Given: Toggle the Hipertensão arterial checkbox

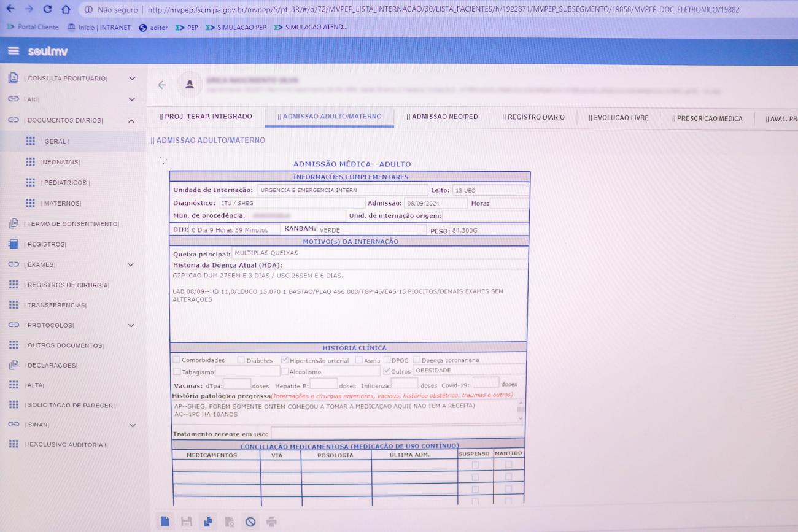Looking at the screenshot, I should point(285,360).
